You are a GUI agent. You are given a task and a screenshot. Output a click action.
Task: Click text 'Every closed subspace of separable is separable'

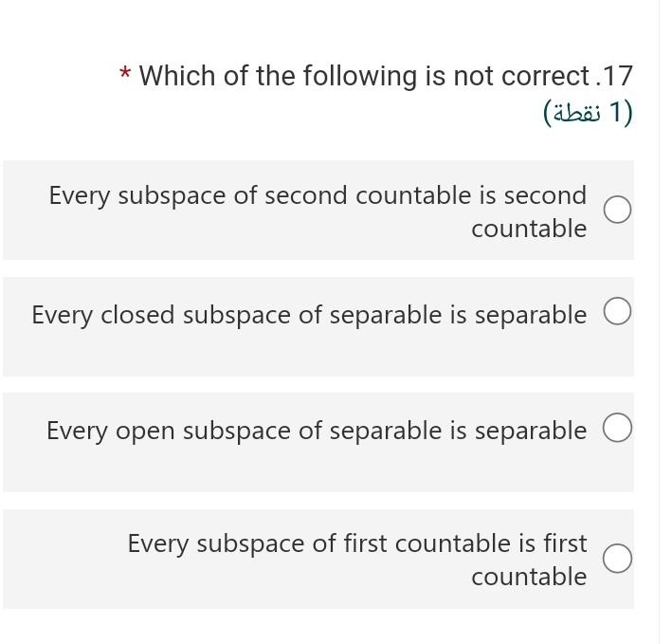[309, 315]
